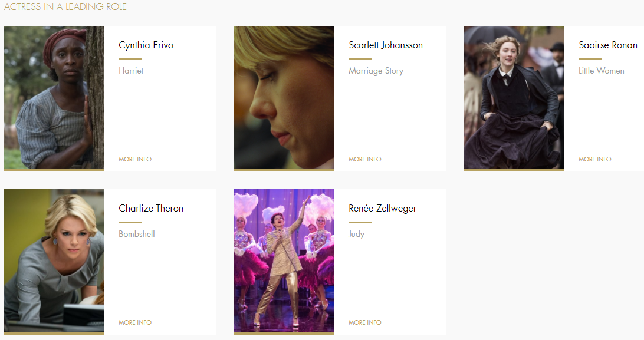
Task: Click the film title Marriage Story
Action: (x=376, y=71)
